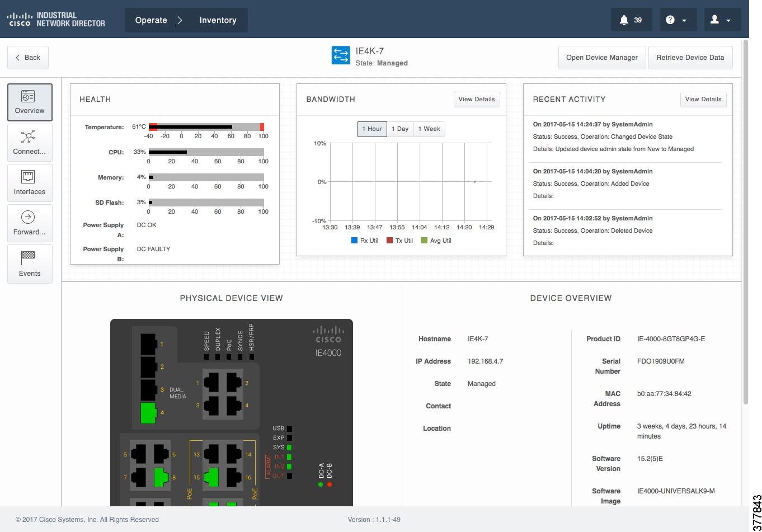Select the green SFP port 4
The height and width of the screenshot is (532, 762).
(148, 413)
